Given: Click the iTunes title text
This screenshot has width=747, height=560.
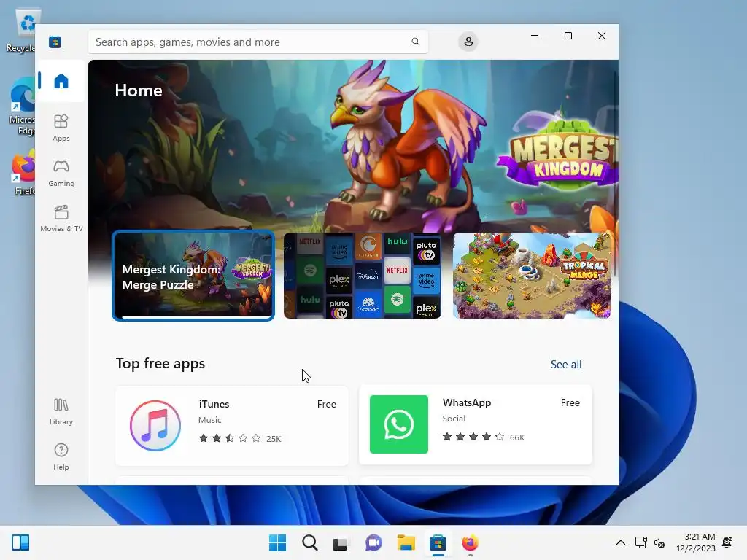Looking at the screenshot, I should (214, 404).
